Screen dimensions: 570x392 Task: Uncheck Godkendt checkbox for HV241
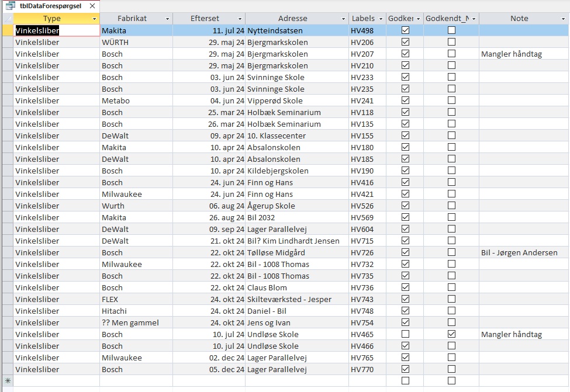pyautogui.click(x=405, y=100)
